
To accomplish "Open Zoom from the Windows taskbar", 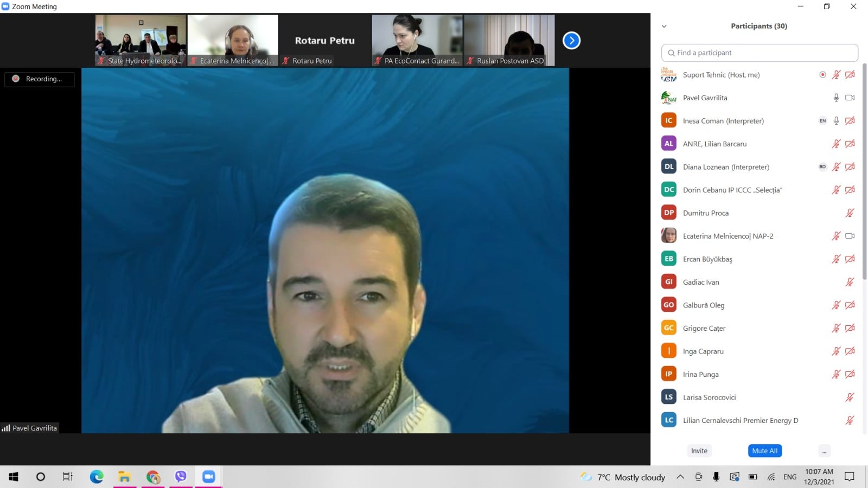I will (x=209, y=477).
